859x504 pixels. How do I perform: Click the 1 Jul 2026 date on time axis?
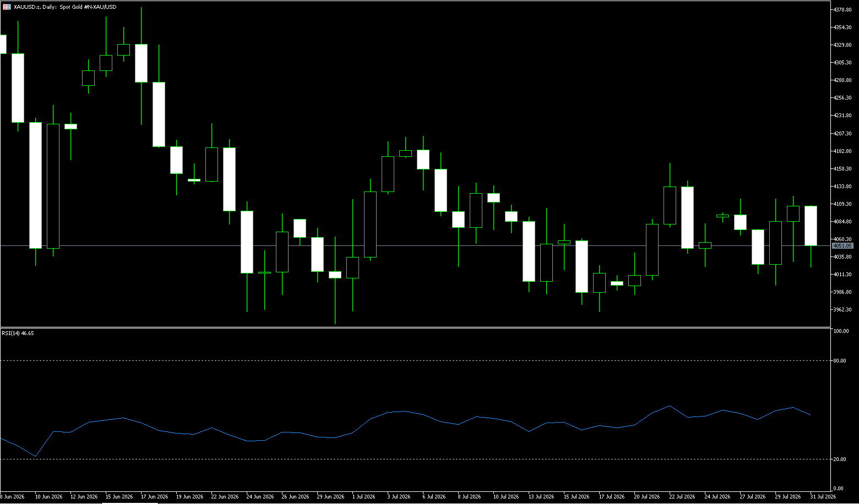coord(363,496)
